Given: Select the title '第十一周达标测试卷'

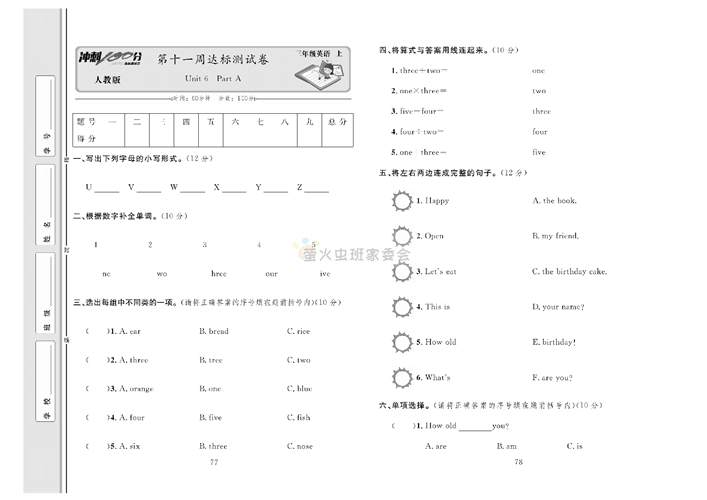Looking at the screenshot, I should coord(213,59).
